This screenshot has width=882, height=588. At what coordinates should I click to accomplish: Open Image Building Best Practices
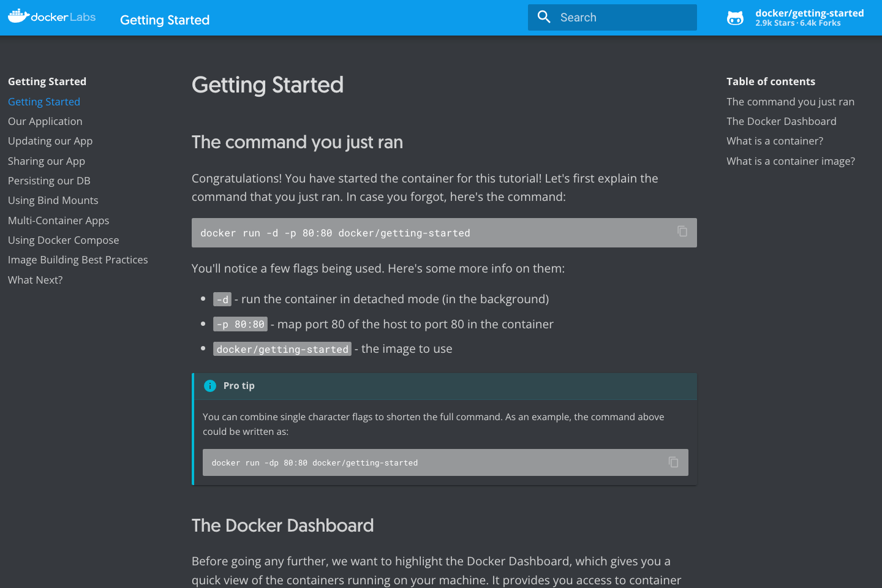[x=78, y=260]
